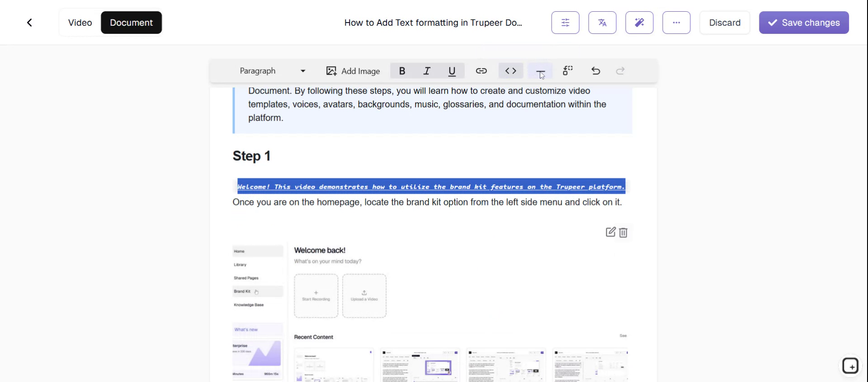Switch to the Video tab
Screen dimensions: 868x382
[80, 23]
